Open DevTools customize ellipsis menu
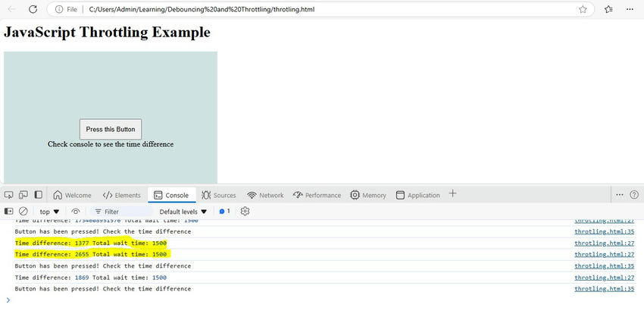This screenshot has width=644, height=314. (620, 195)
